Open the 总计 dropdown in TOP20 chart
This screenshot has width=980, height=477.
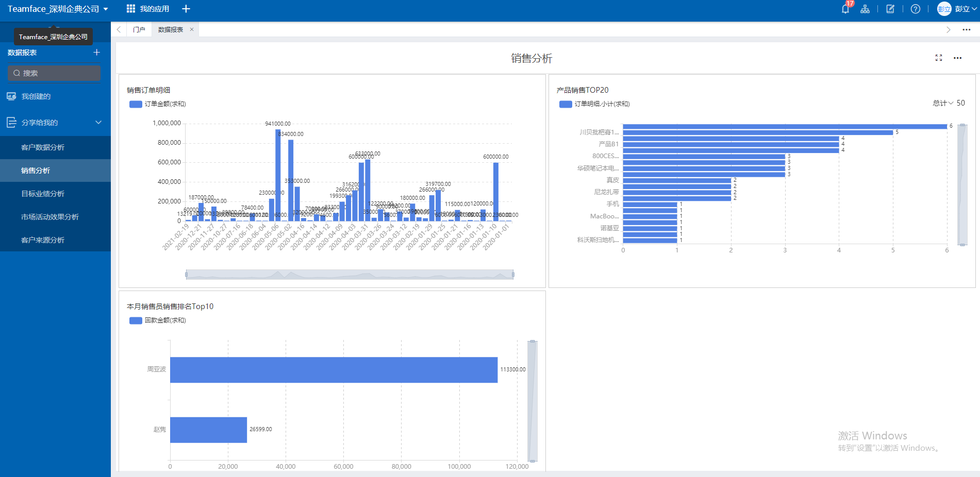(943, 103)
